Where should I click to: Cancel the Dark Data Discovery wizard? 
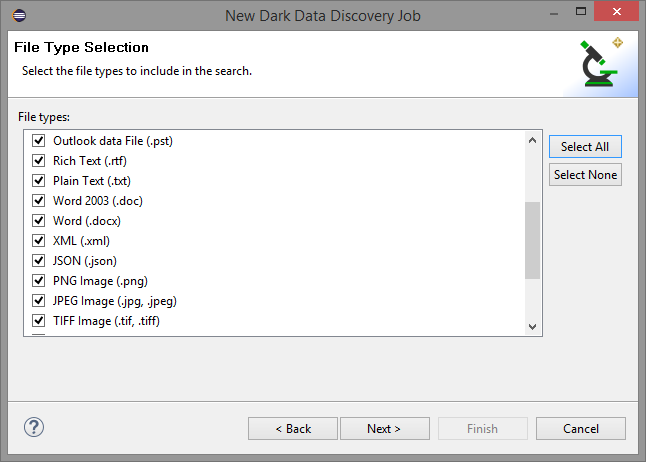(x=580, y=429)
